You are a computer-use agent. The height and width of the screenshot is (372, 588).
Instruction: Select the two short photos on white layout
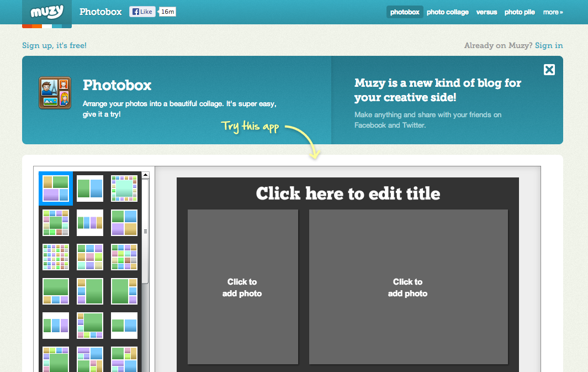tap(124, 326)
